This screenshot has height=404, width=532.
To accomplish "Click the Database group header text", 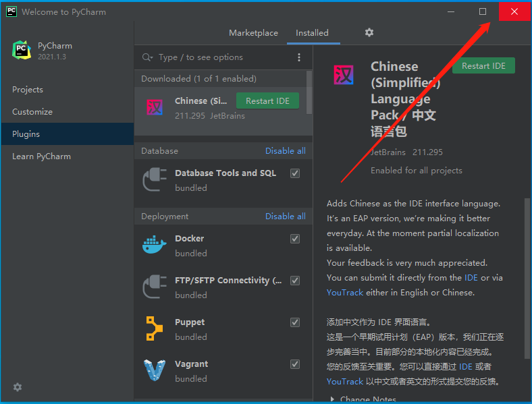I will (x=159, y=151).
